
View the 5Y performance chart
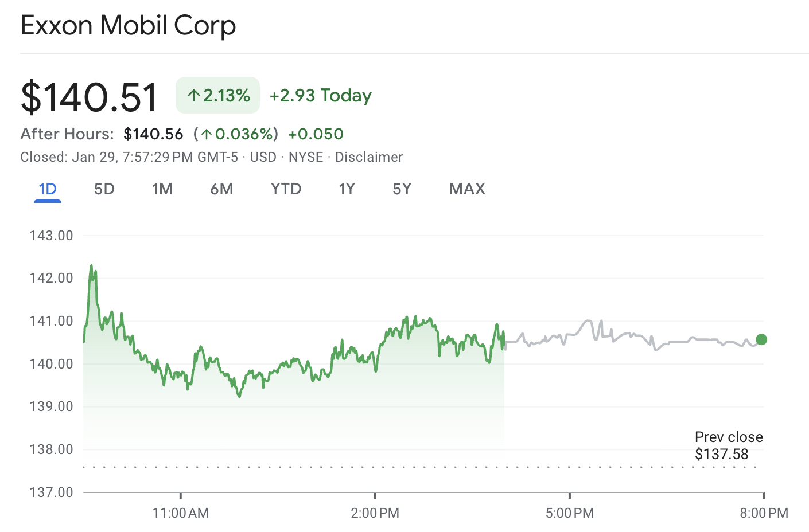pos(401,189)
